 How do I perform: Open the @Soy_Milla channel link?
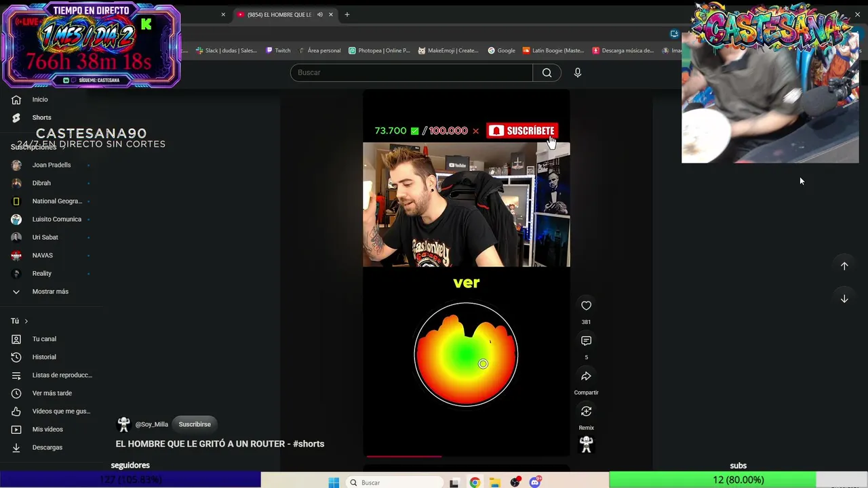click(x=152, y=424)
